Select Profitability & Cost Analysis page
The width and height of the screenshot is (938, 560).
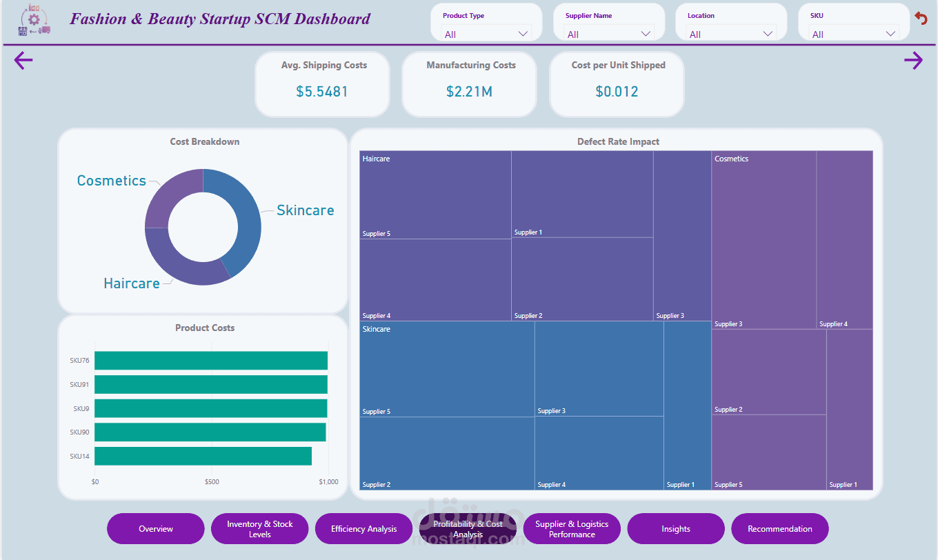click(468, 529)
